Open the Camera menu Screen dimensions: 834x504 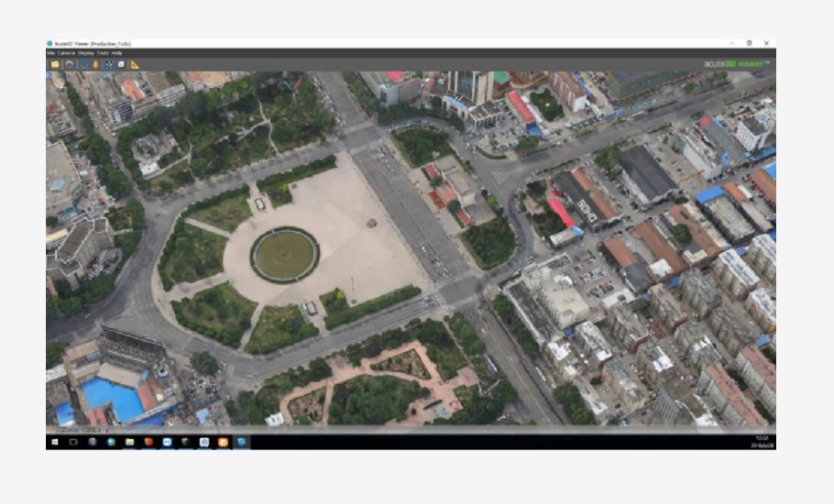pyautogui.click(x=66, y=53)
